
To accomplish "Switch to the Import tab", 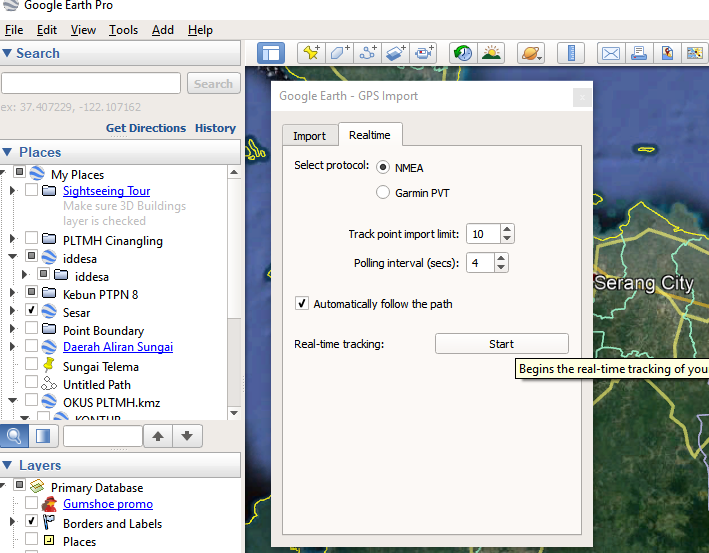I will tap(310, 136).
